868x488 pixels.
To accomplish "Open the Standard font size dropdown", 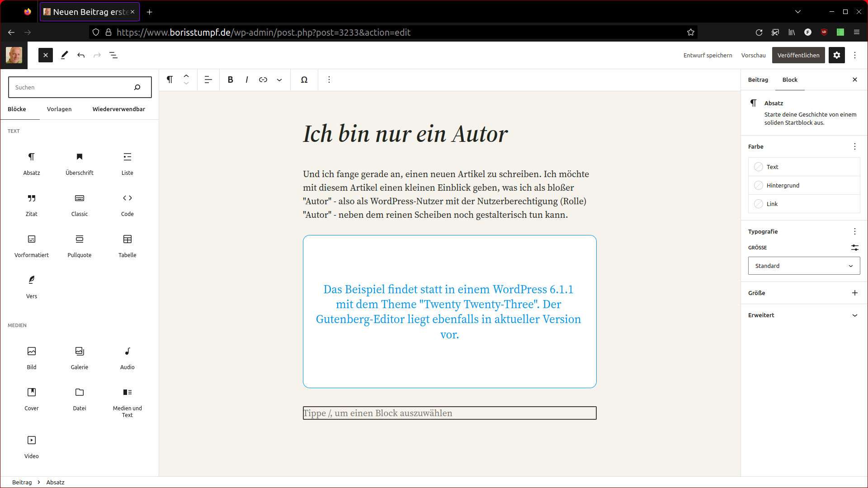I will pyautogui.click(x=804, y=266).
